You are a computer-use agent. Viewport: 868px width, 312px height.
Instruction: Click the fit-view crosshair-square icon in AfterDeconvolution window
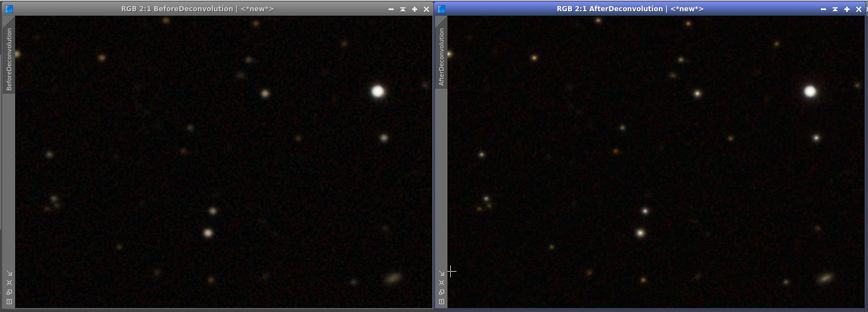click(x=441, y=283)
